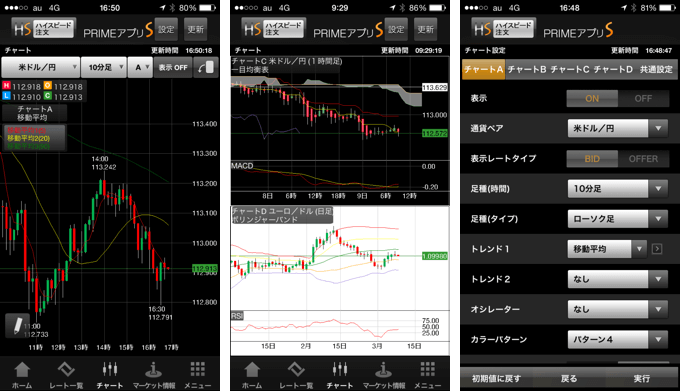Open the 米ドル/円 currency dropdown in left chart

[40, 67]
